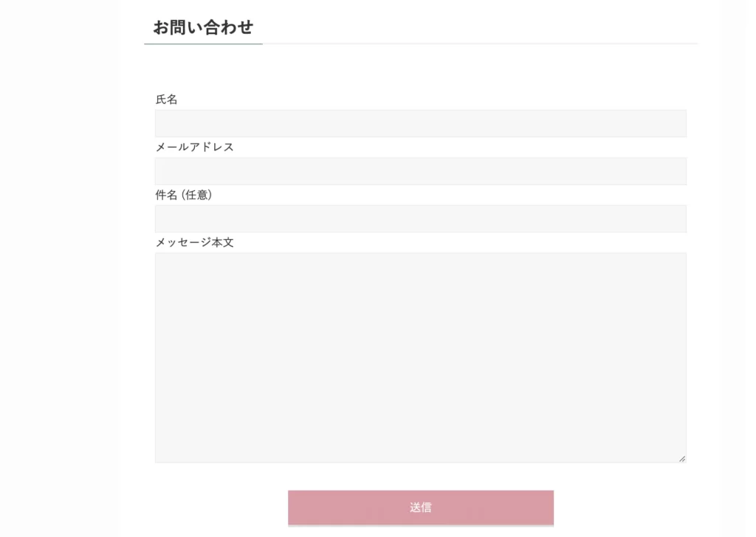Click the textarea resize grip icon

[682, 459]
